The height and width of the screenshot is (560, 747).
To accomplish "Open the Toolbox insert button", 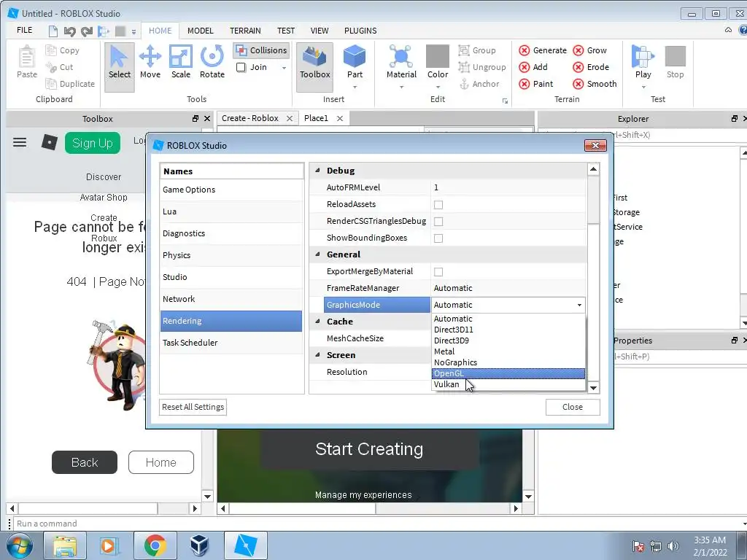I will (x=315, y=66).
